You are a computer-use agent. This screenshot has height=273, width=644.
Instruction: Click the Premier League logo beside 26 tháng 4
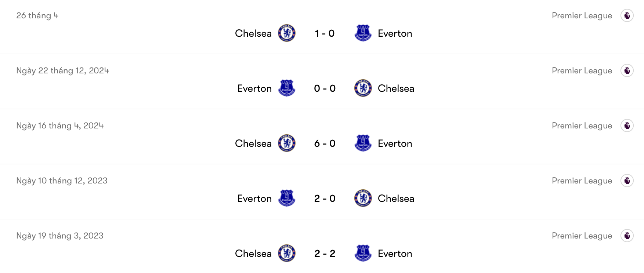627,15
